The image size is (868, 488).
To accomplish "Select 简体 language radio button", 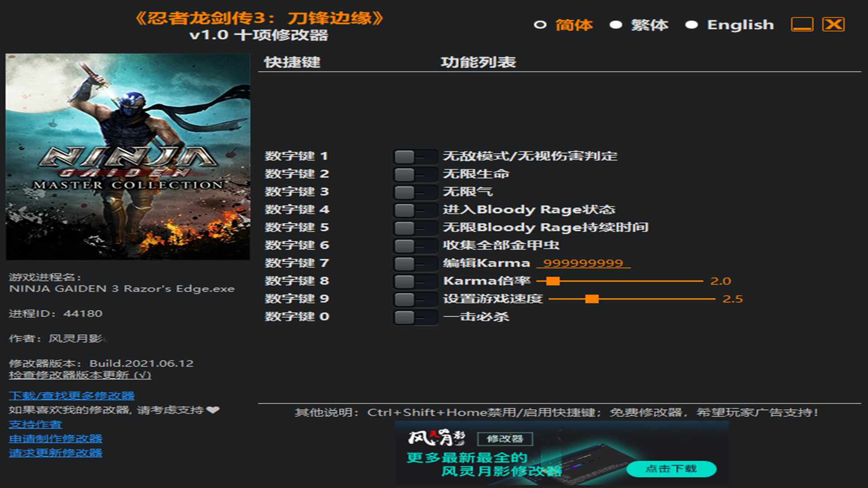I will [x=540, y=25].
